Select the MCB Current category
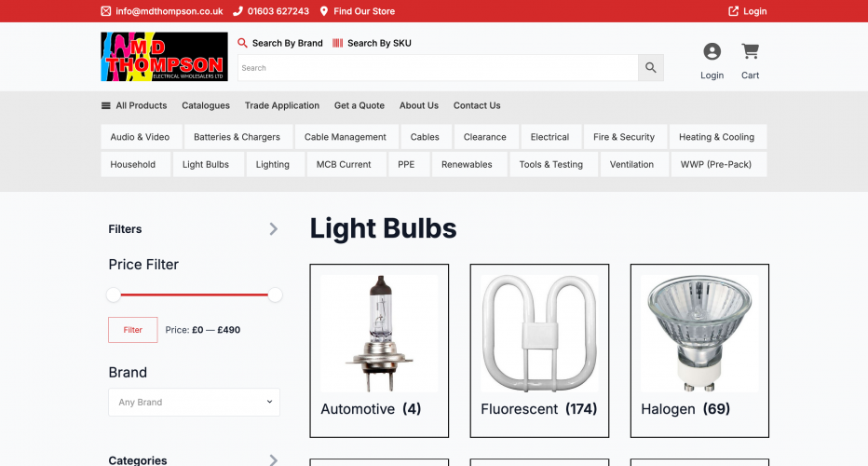The image size is (868, 466). 346,165
